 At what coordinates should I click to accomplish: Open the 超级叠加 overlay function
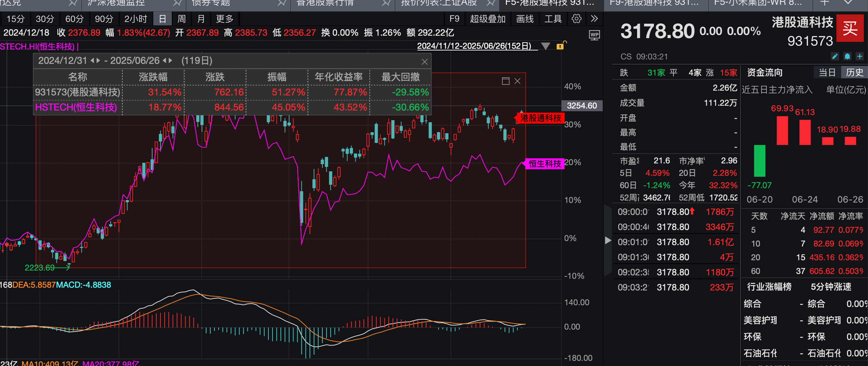tap(488, 19)
